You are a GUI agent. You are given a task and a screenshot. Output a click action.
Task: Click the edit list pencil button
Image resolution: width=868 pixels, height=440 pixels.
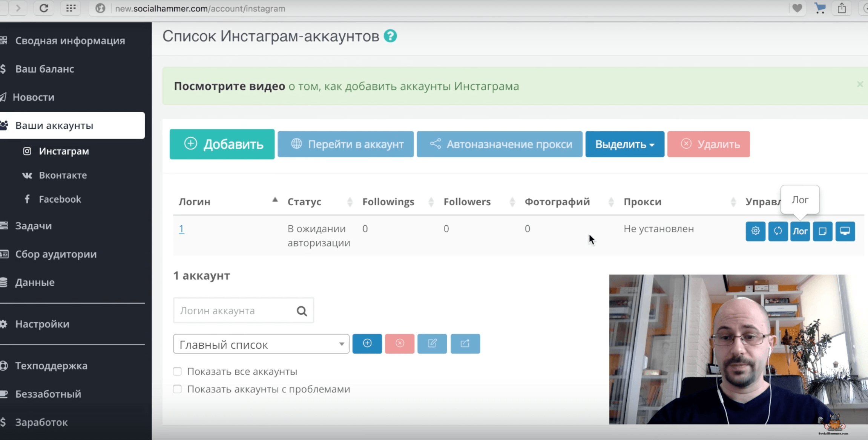coord(432,343)
